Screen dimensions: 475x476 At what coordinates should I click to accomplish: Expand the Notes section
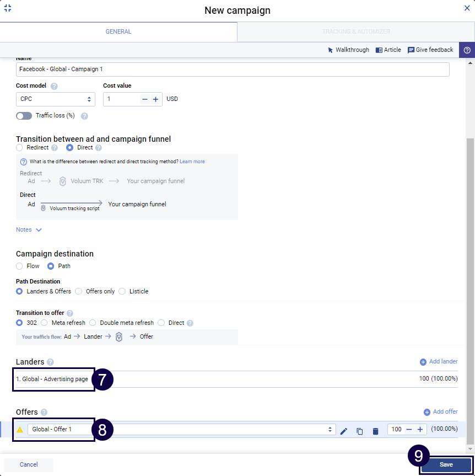(29, 229)
